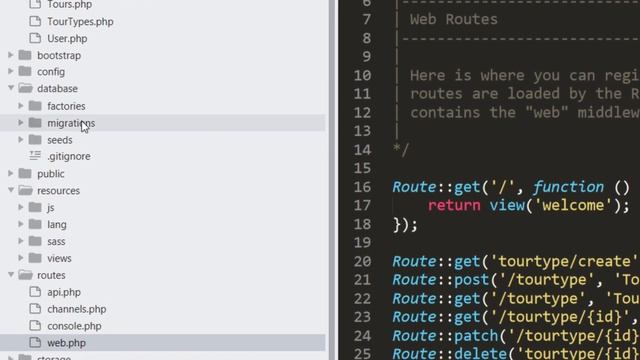Screen dimensions: 640x360
Task: Click the channels.php file icon
Action: pyautogui.click(x=35, y=309)
